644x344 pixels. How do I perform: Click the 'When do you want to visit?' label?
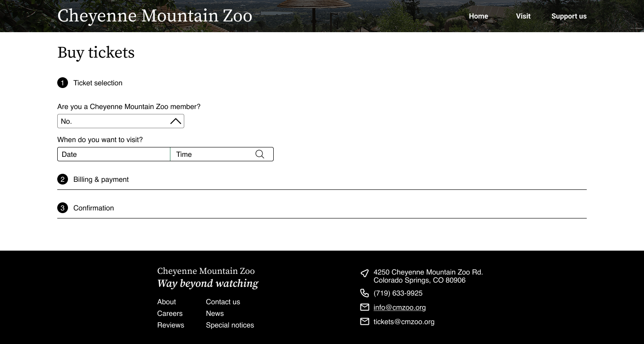[x=100, y=140]
